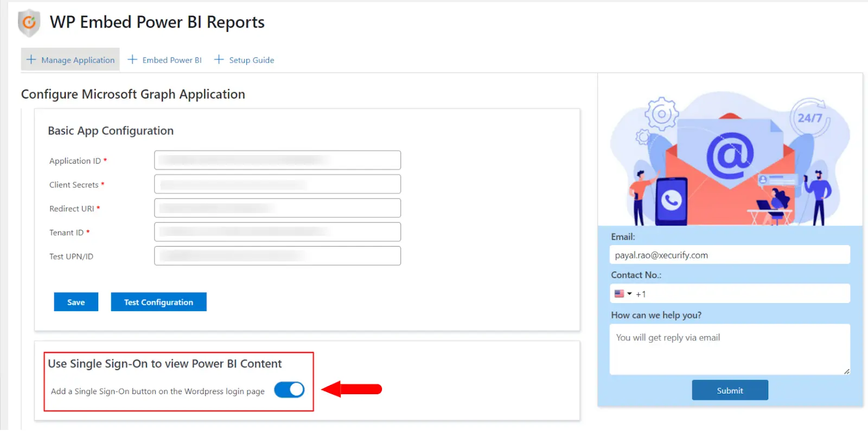This screenshot has height=443, width=868.
Task: Click the Client Secrets label
Action: (74, 185)
